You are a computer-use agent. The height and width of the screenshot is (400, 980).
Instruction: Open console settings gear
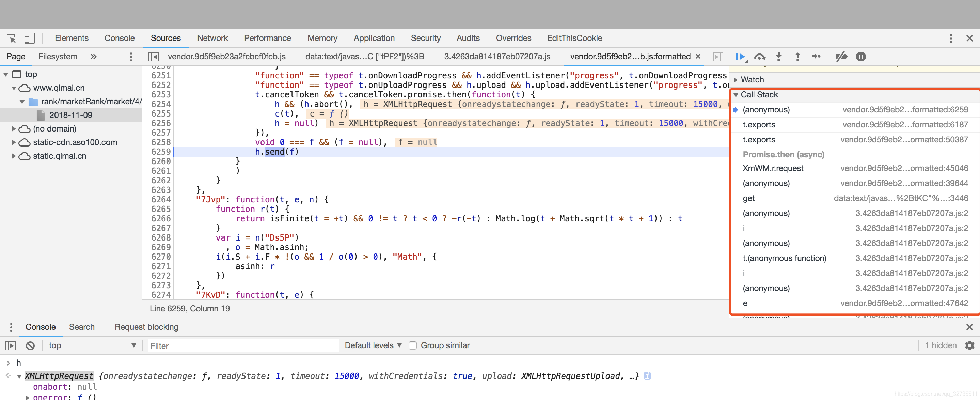969,345
